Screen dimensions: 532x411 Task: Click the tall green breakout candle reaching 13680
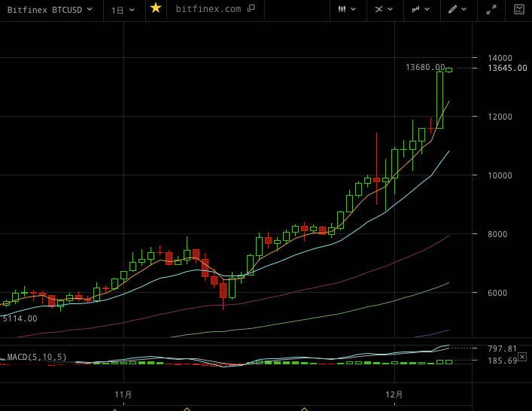[439, 100]
